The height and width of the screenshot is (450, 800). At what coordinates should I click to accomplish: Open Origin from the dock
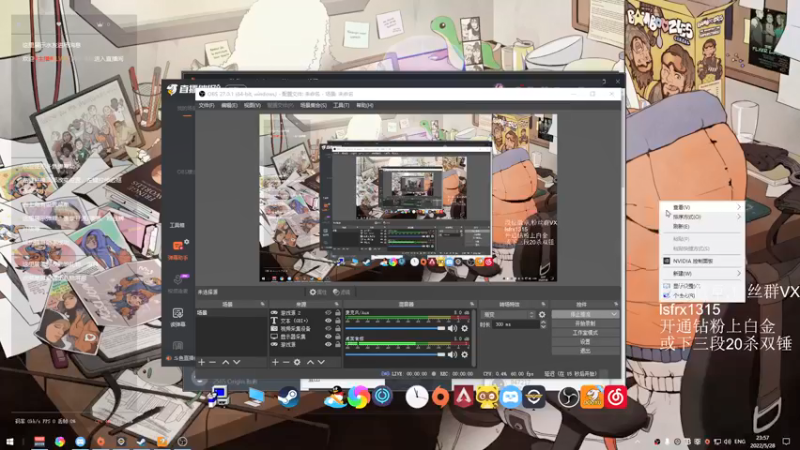440,397
